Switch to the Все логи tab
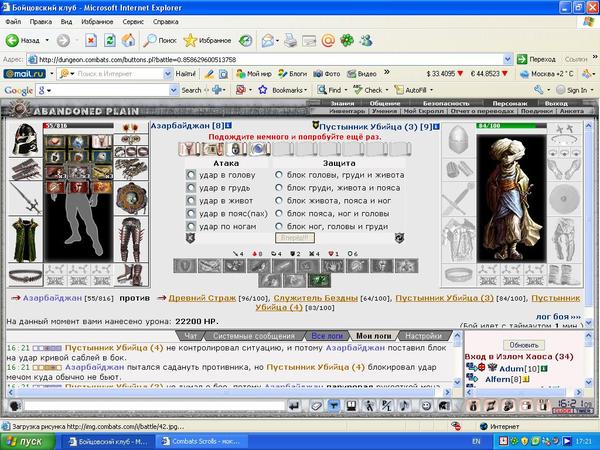Image resolution: width=600 pixels, height=450 pixels. [x=327, y=336]
